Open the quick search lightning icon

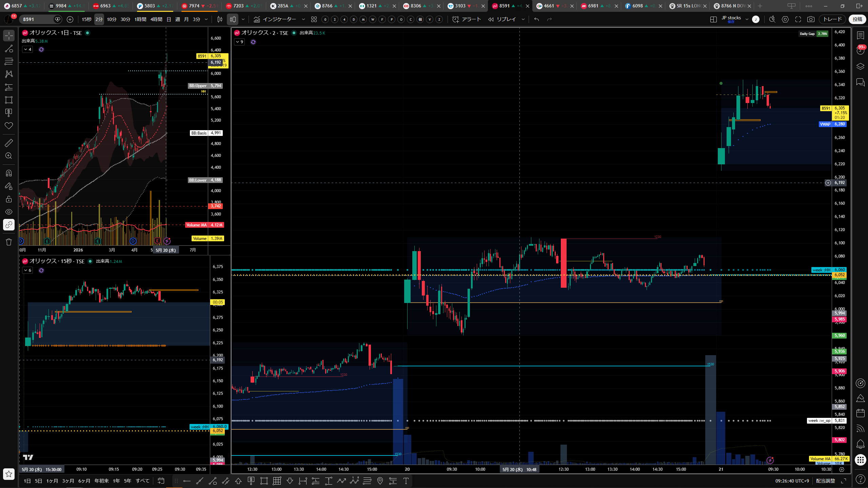pyautogui.click(x=772, y=19)
